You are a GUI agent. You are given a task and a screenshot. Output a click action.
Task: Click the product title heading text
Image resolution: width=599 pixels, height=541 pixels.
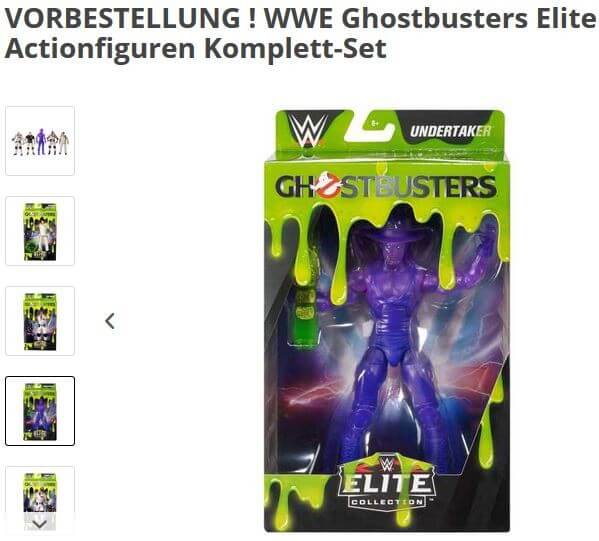[x=300, y=34]
